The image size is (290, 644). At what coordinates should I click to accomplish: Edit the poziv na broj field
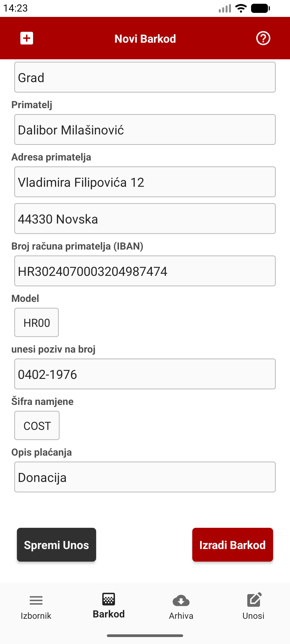(145, 374)
